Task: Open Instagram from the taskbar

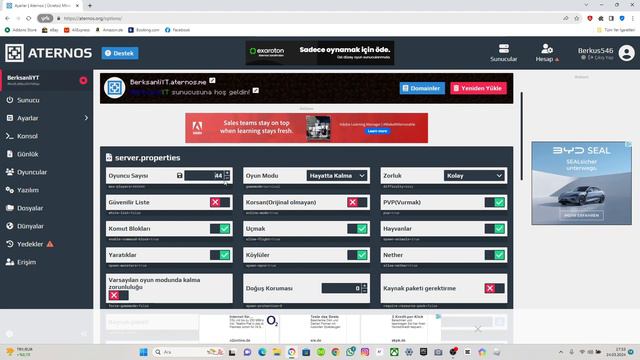Action: [x=365, y=352]
